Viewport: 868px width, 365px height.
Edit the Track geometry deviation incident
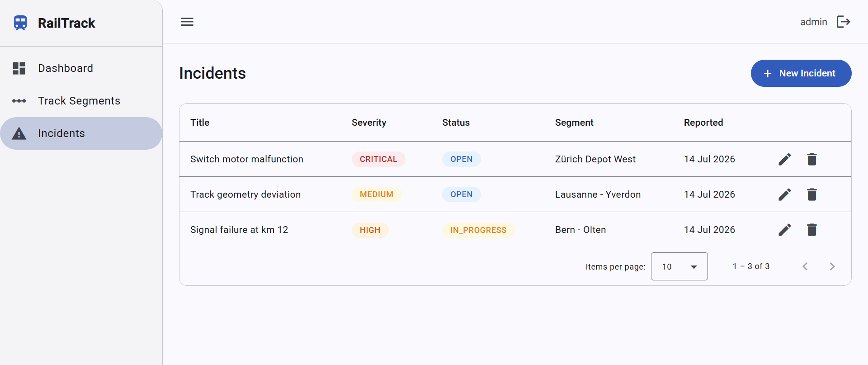coord(785,194)
